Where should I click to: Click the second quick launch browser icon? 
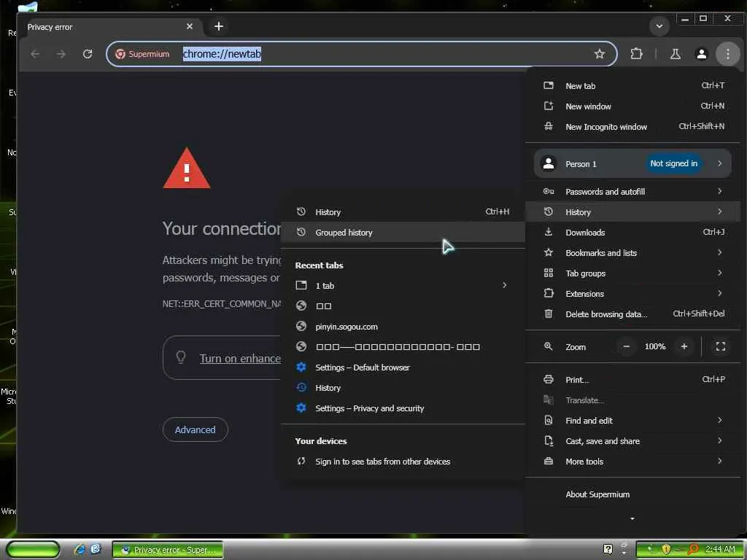coord(96,550)
